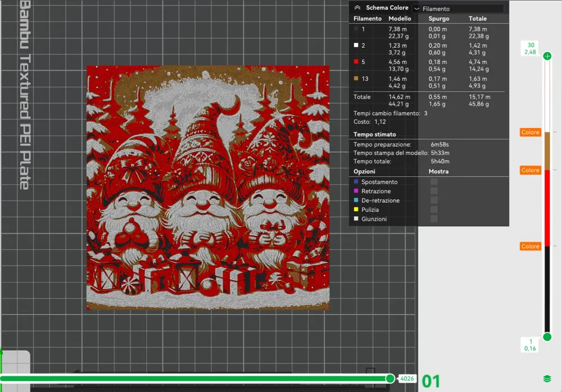Screen dimensions: 562x392
Task: Click the Tempo totale value 5h40m
Action: coord(440,161)
